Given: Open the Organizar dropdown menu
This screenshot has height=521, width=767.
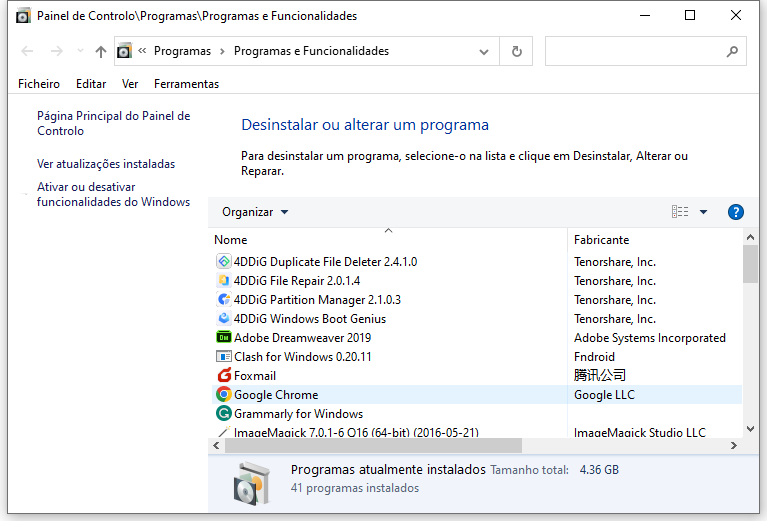Looking at the screenshot, I should (255, 212).
